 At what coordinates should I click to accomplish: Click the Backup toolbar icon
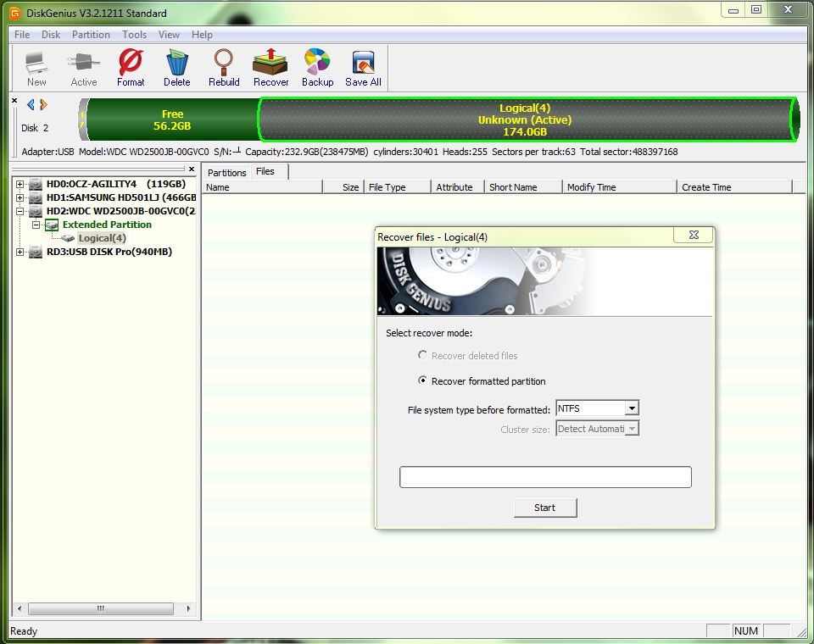317,68
